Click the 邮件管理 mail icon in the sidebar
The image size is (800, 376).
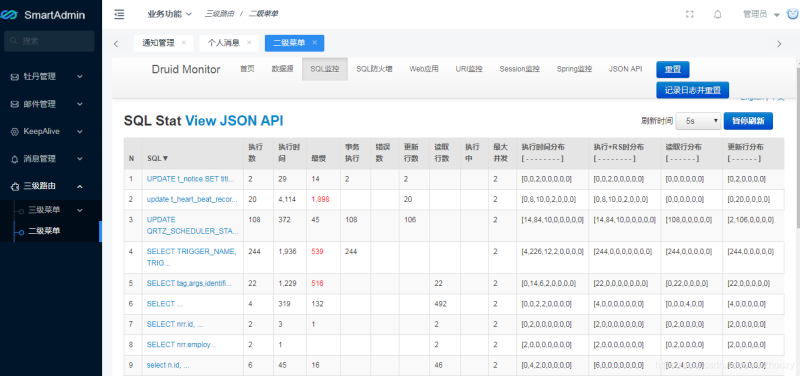[14, 104]
